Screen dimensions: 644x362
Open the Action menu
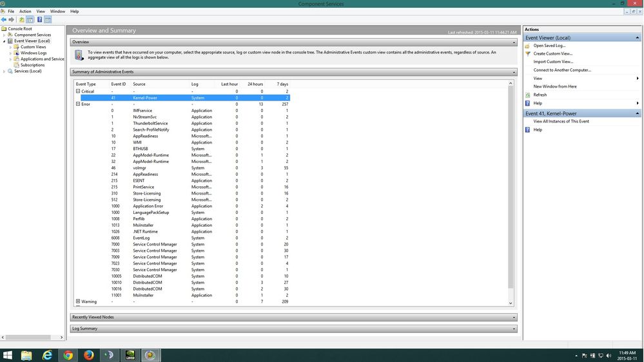25,12
